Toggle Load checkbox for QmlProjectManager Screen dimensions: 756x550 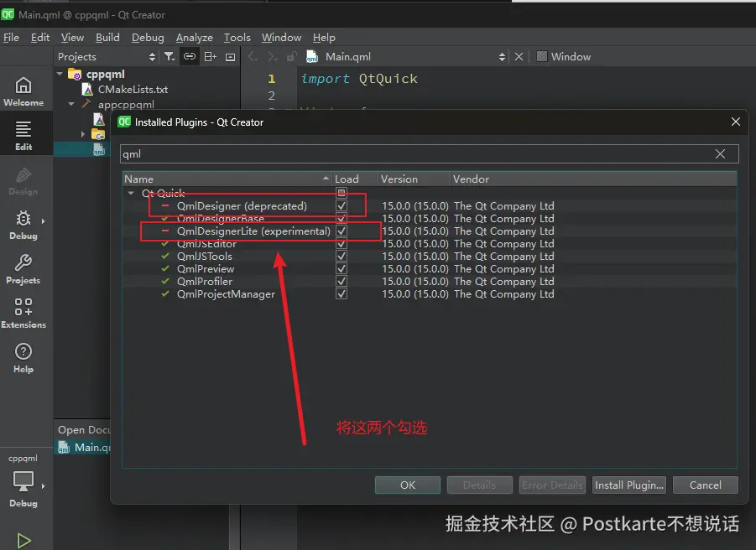pos(342,293)
